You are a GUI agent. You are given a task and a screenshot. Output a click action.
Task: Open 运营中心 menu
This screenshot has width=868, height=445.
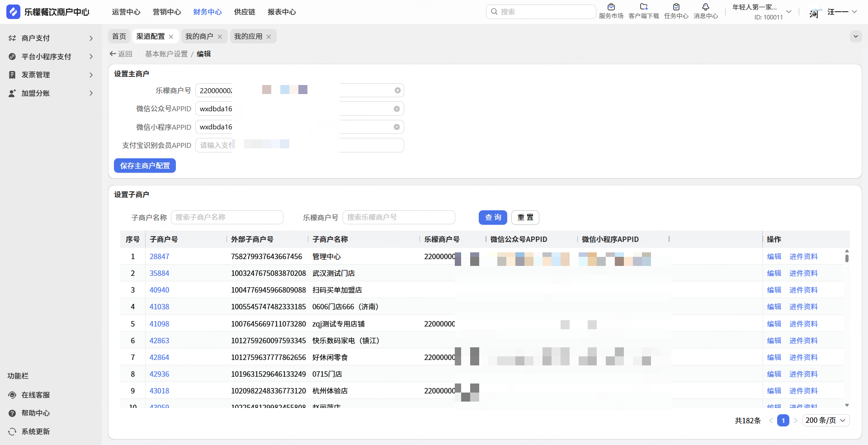[x=126, y=12]
